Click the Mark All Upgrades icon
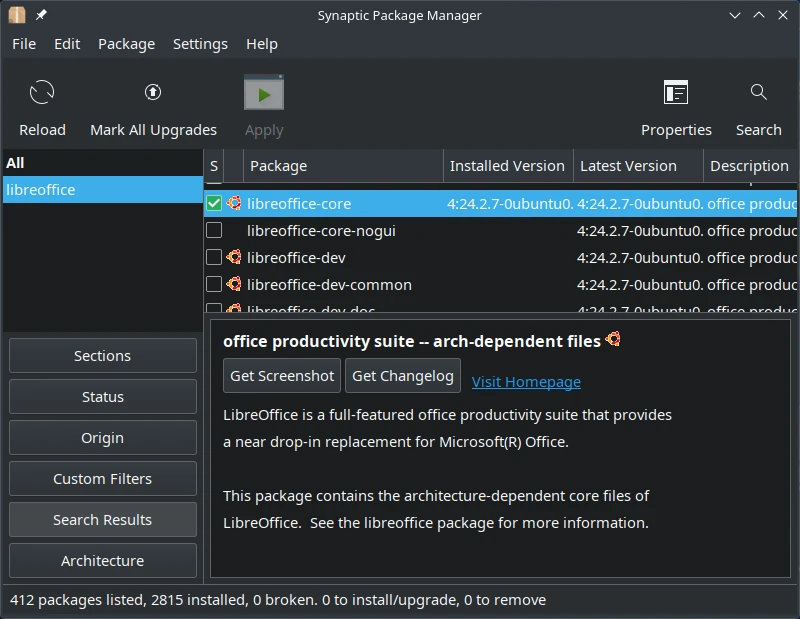Viewport: 800px width, 619px height. tap(153, 93)
